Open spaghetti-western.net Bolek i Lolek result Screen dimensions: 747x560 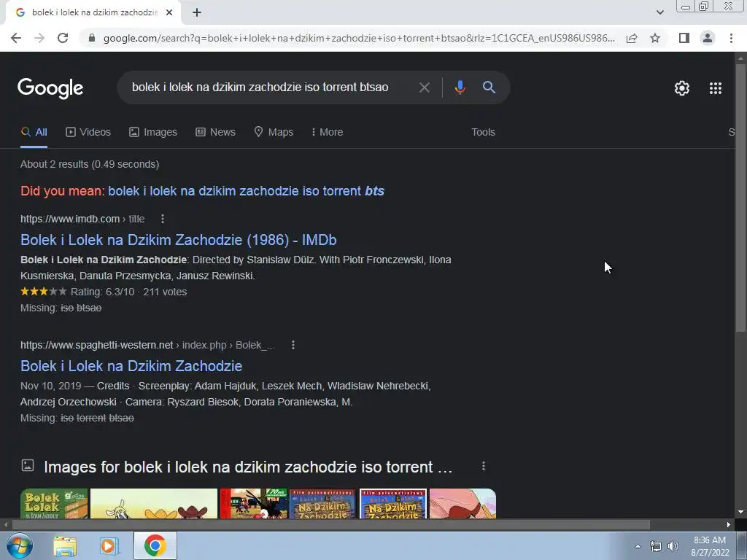click(x=131, y=366)
